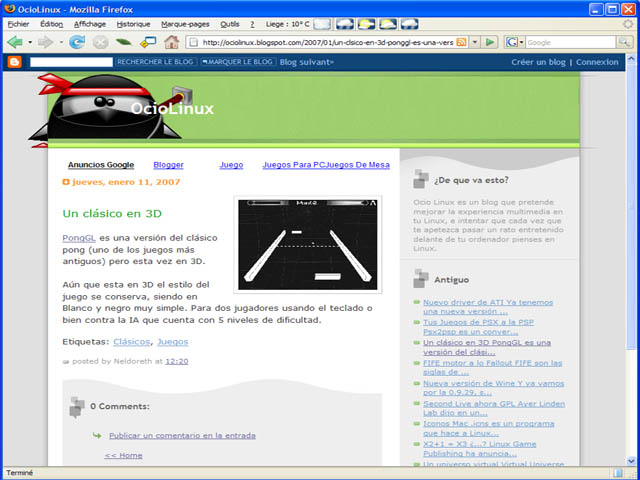
Task: Go to the Home page icon
Action: coord(172,42)
